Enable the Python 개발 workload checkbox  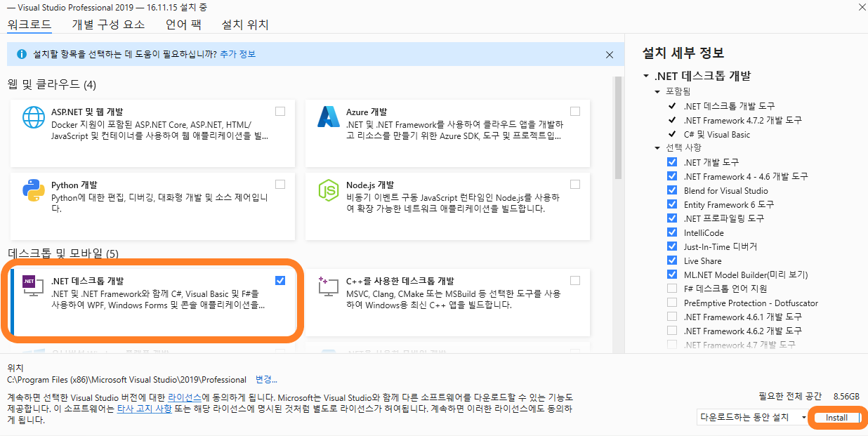pos(281,184)
